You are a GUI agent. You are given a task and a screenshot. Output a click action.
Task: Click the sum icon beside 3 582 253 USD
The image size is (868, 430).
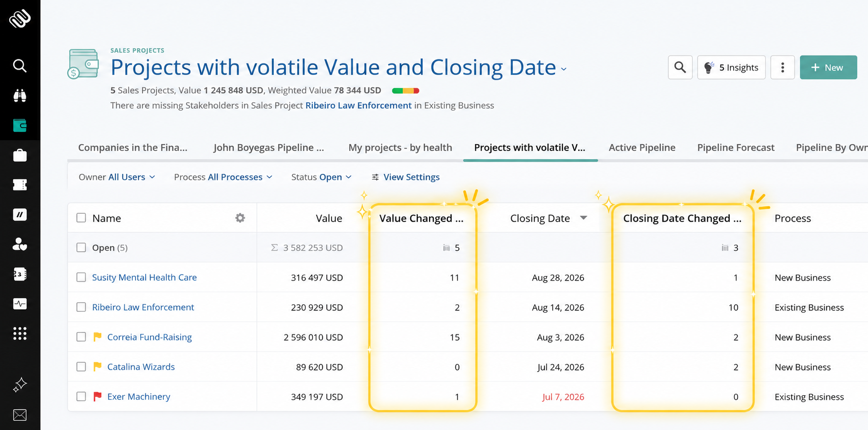(275, 248)
